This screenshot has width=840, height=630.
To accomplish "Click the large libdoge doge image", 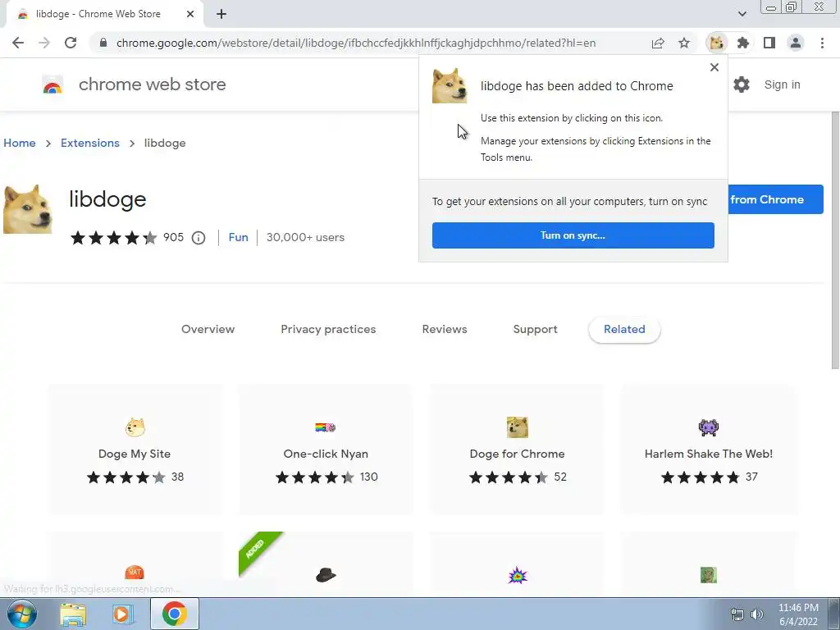I will click(x=28, y=209).
